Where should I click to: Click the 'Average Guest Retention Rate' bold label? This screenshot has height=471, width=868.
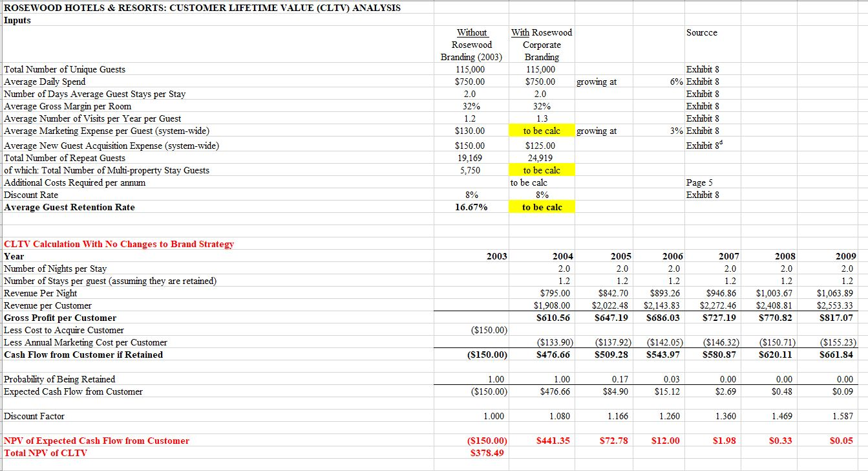(x=70, y=207)
